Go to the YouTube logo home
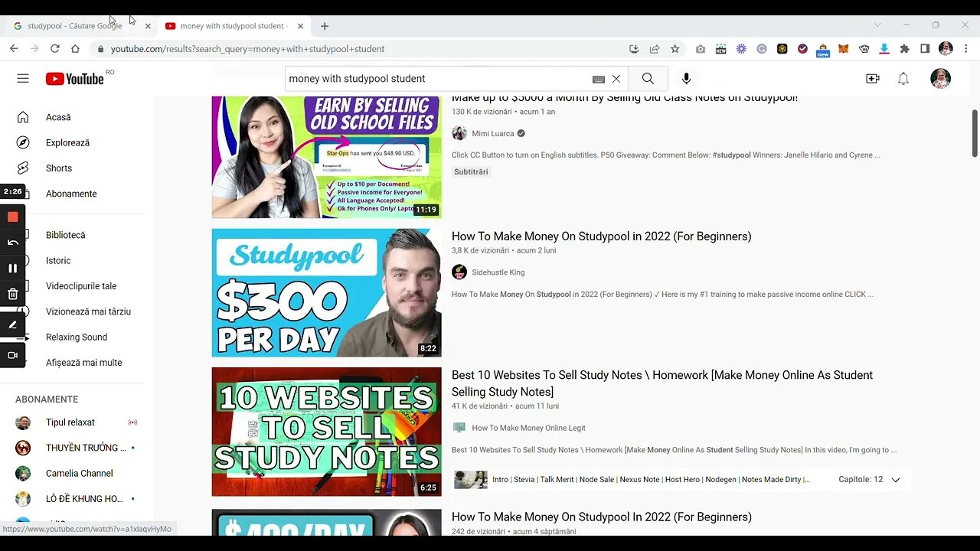980x551 pixels. (75, 79)
